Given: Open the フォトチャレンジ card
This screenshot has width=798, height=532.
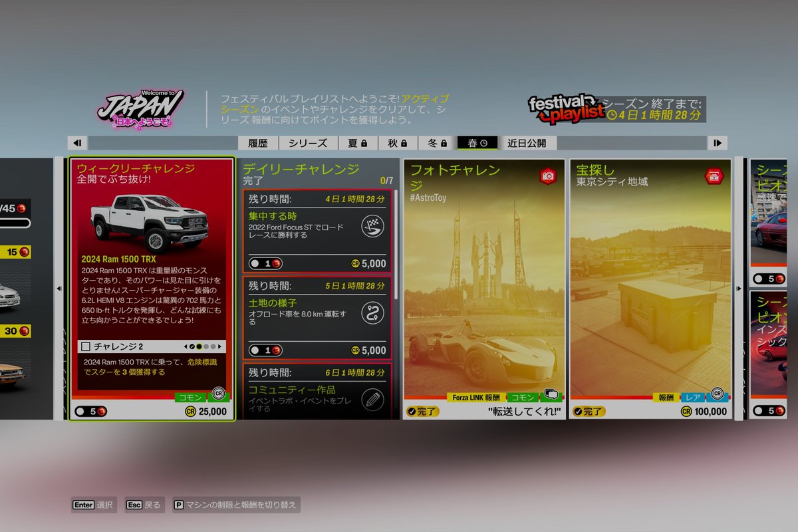Looking at the screenshot, I should (x=484, y=289).
